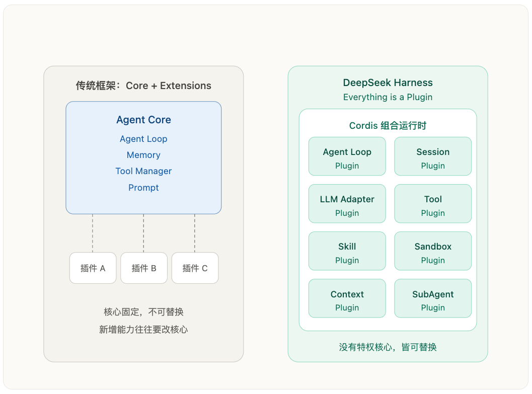532x394 pixels.
Task: Select the SubAgent Plugin card
Action: tap(433, 298)
